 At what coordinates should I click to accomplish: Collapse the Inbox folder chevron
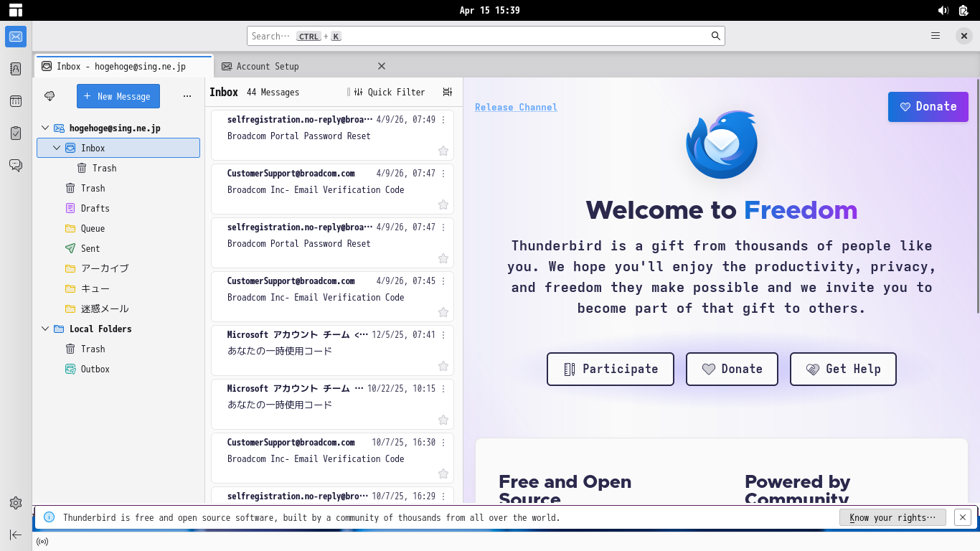click(x=57, y=148)
